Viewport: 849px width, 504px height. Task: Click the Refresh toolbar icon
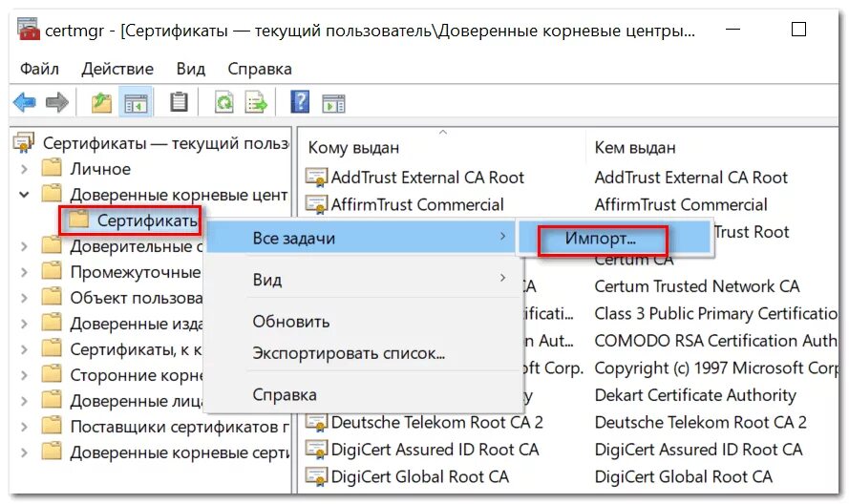pos(223,102)
